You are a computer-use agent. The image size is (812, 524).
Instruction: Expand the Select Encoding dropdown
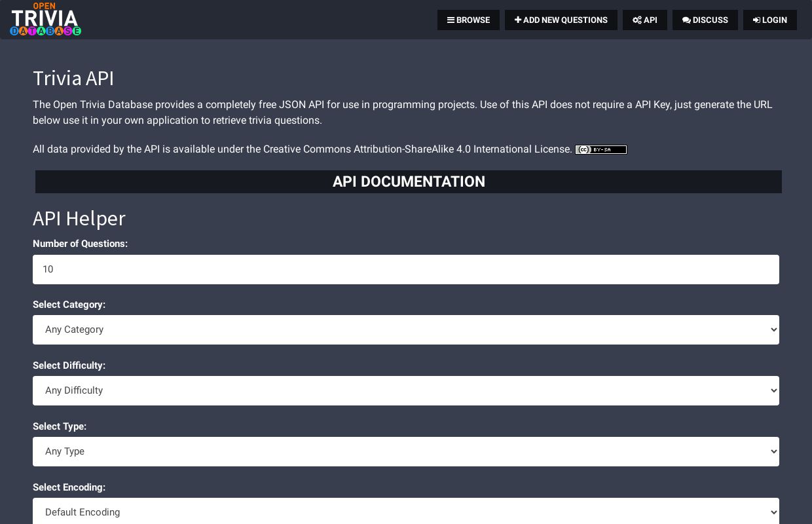[x=406, y=511]
